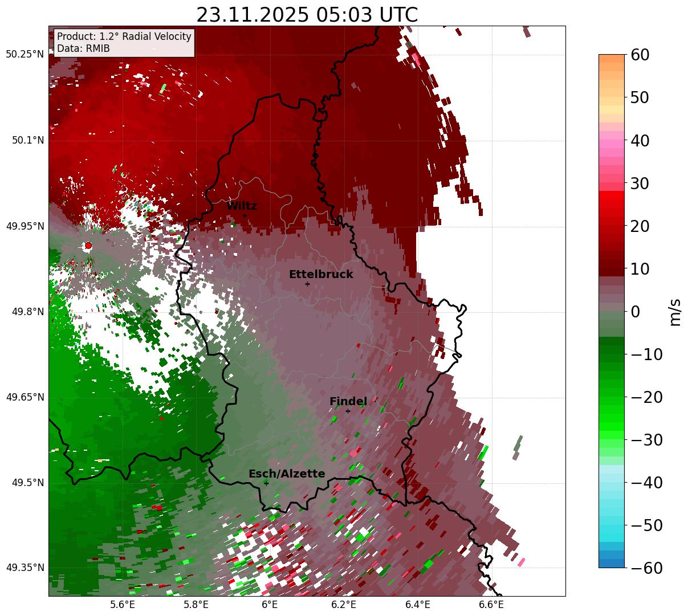Click the 49.65°N latitude tick label
The image size is (688, 616).
[x=25, y=397]
